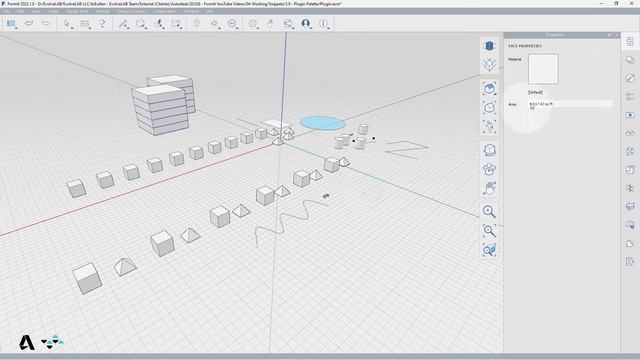This screenshot has height=360, width=640.
Task: Open the File menu
Action: click(7, 11)
